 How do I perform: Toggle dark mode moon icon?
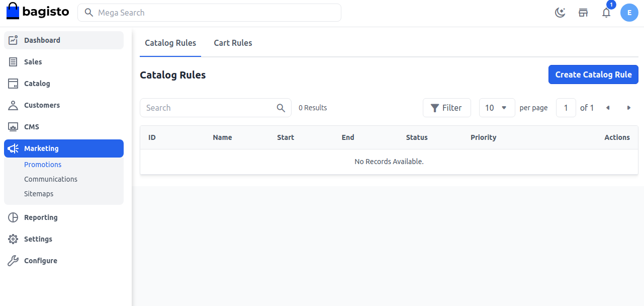tap(560, 13)
